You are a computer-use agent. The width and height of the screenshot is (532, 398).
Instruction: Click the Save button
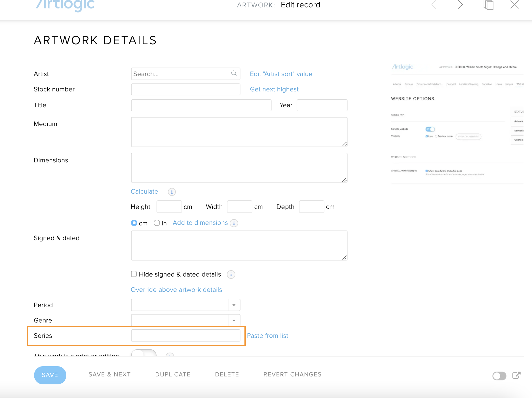[50, 375]
